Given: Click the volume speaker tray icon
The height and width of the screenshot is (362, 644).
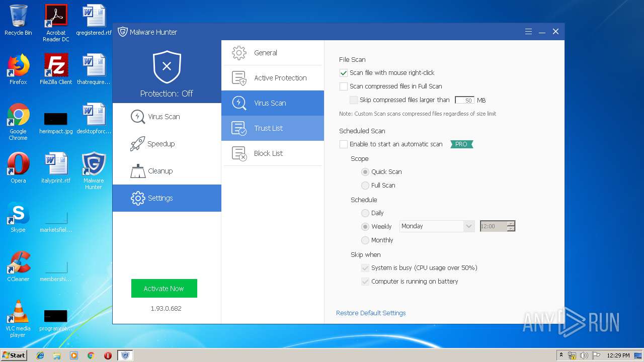Looking at the screenshot, I should tap(584, 355).
